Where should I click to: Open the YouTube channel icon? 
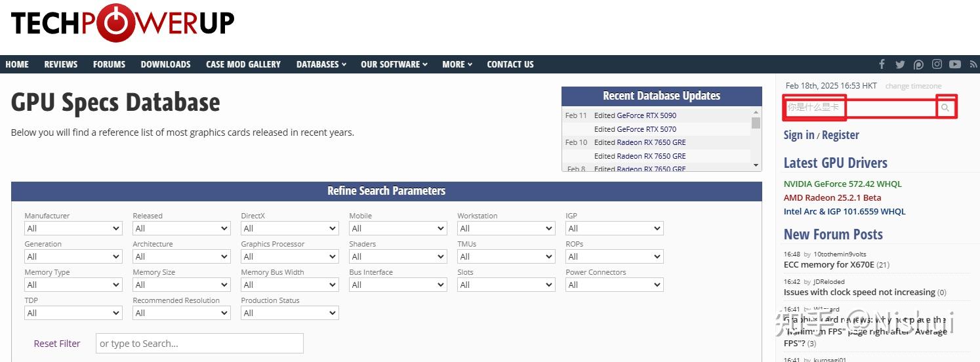tap(955, 64)
